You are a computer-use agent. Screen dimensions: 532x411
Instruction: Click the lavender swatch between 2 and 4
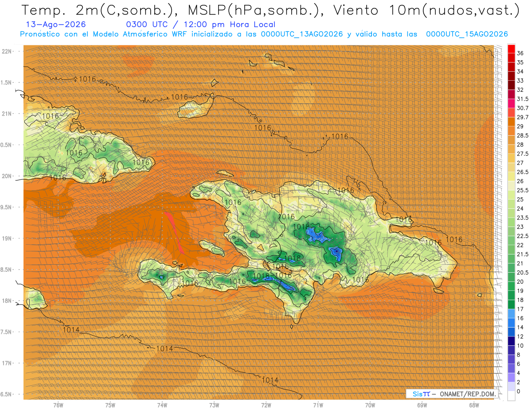[511, 377]
